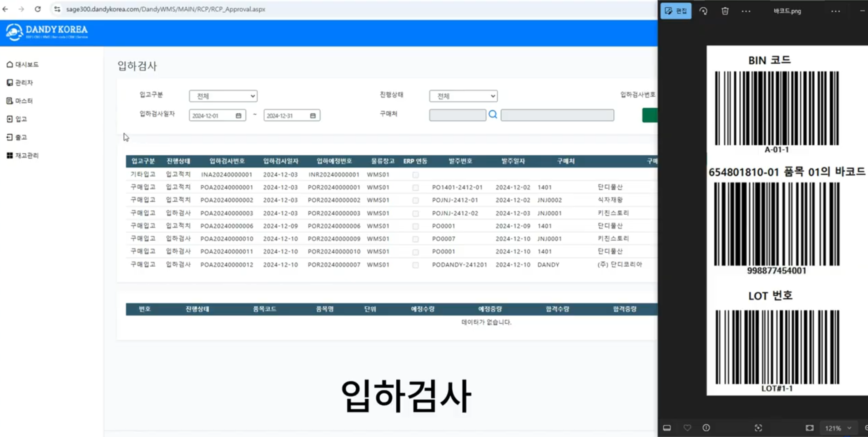Viewport: 868px width, 437px height.
Task: Click the 진행상태 header in upper table
Action: 178,161
